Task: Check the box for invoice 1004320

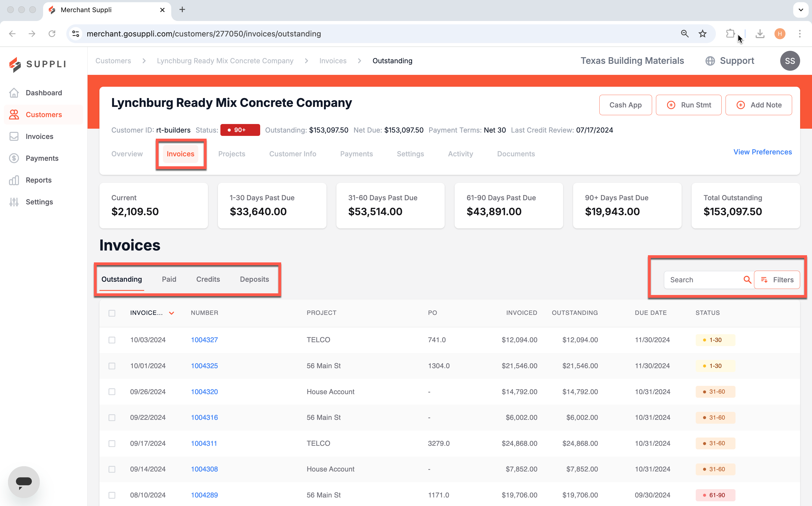Action: point(112,392)
